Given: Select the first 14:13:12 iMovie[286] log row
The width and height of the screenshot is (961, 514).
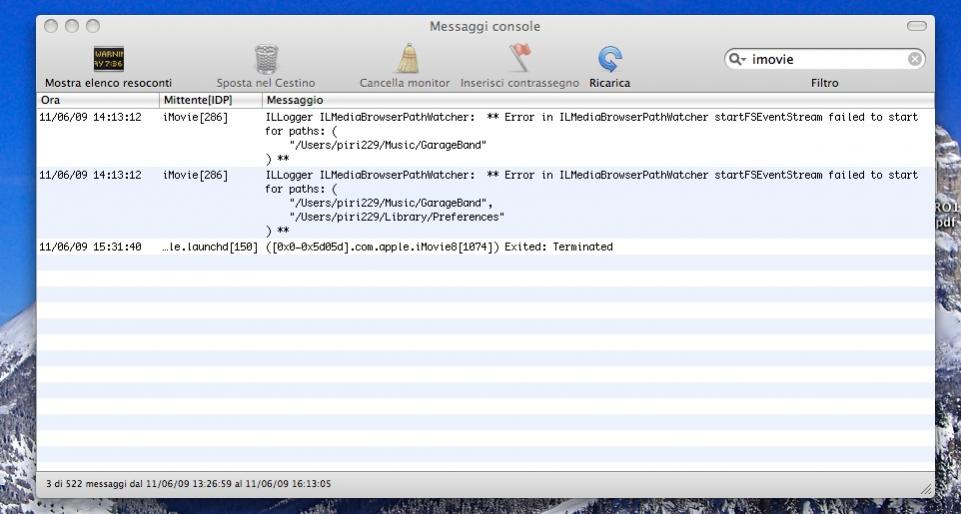Looking at the screenshot, I should pyautogui.click(x=485, y=138).
